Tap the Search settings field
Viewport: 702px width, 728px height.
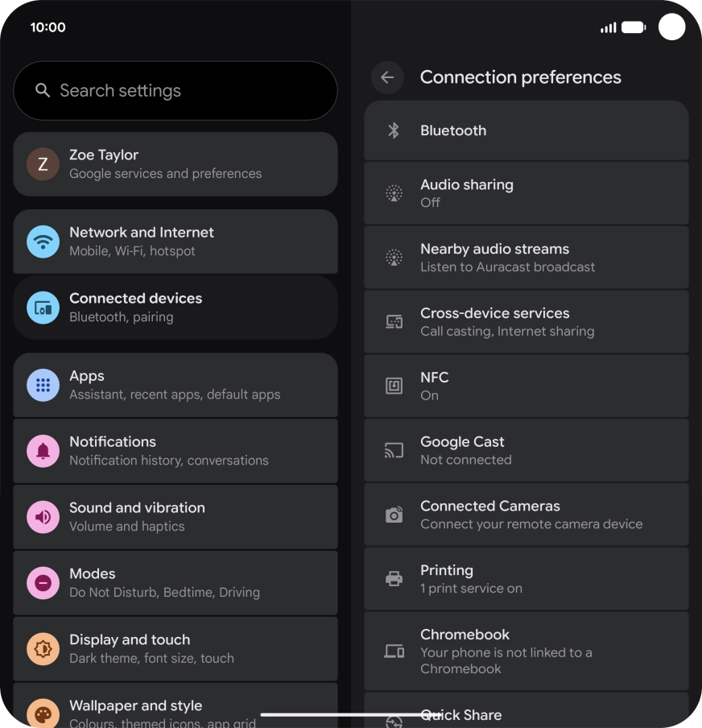click(175, 91)
